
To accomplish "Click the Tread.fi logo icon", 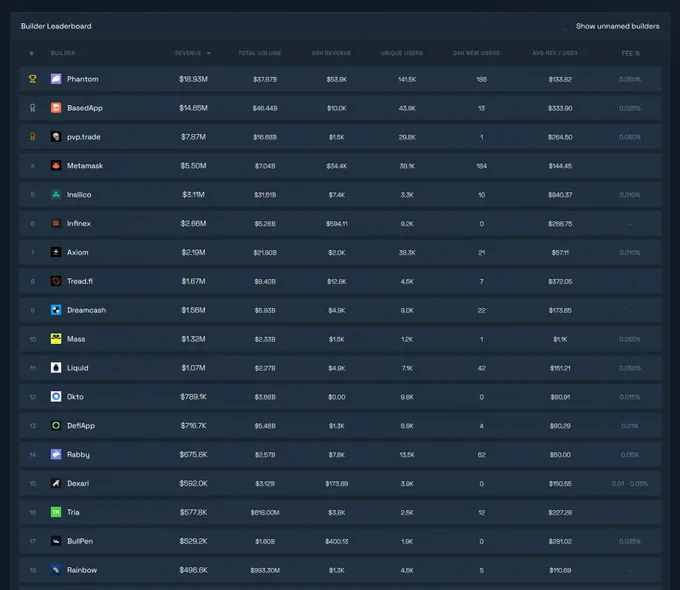I will pyautogui.click(x=56, y=281).
